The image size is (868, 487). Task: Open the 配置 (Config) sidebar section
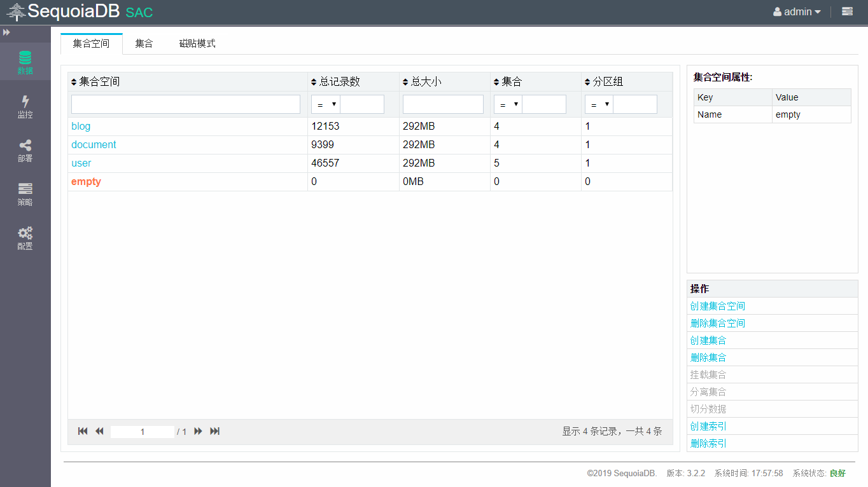[x=25, y=238]
